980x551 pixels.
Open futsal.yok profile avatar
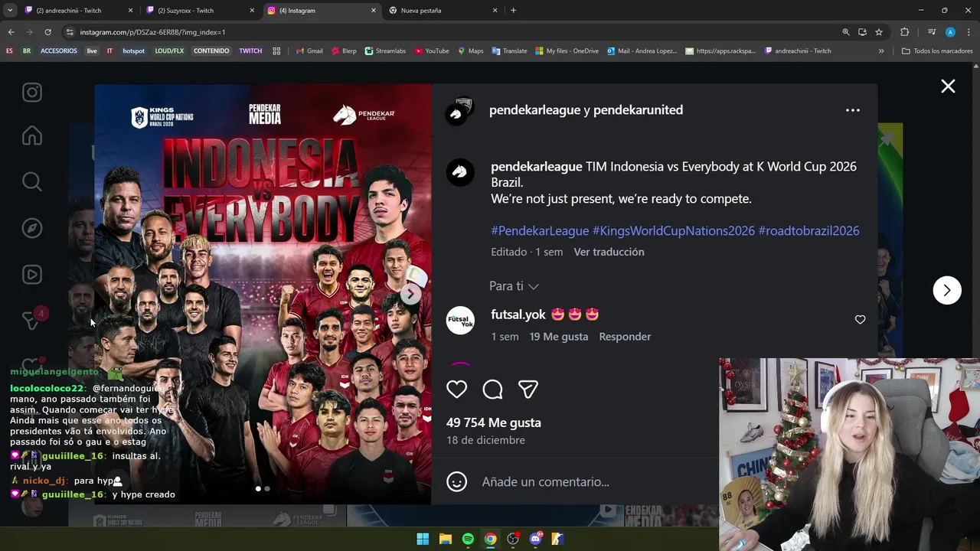coord(460,320)
